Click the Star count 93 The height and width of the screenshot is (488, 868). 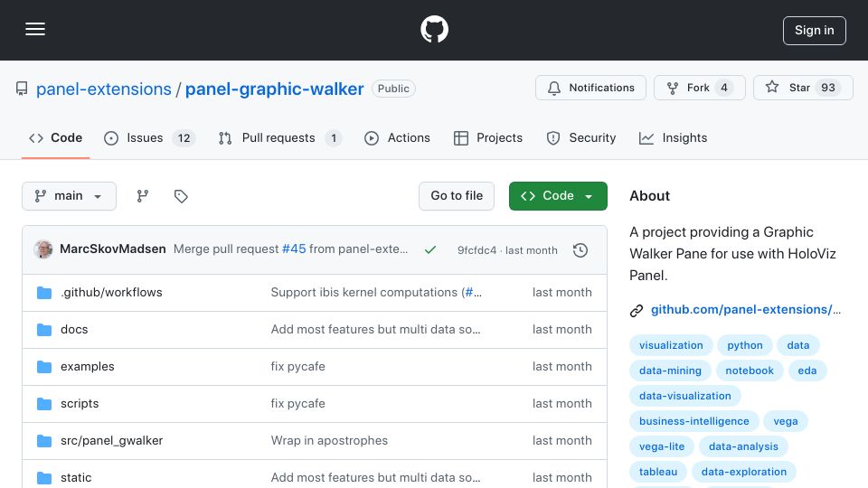(x=828, y=88)
